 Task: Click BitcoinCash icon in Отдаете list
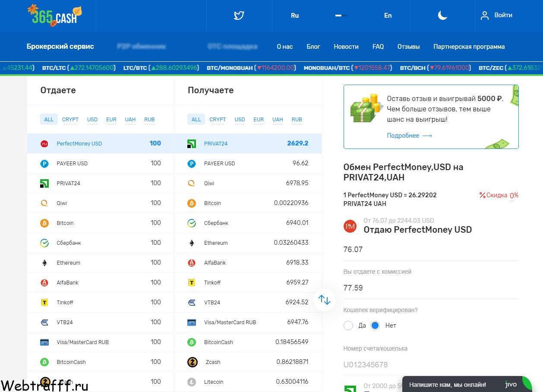point(44,362)
